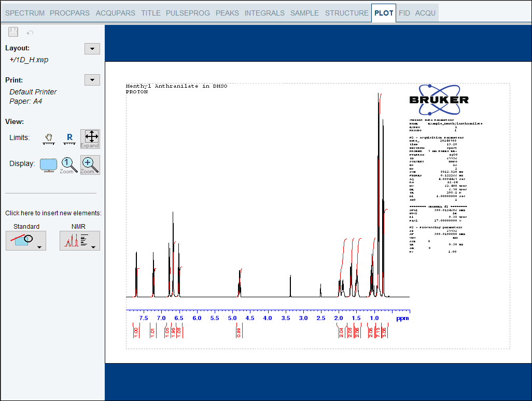Click the Expand limits tool
The image size is (532, 401).
pyautogui.click(x=90, y=139)
